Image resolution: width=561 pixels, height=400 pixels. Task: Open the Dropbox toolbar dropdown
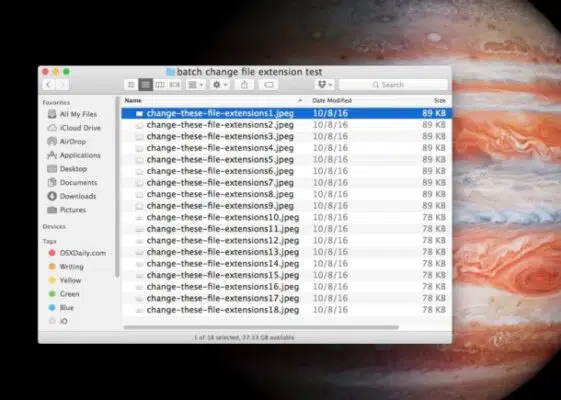pos(325,85)
